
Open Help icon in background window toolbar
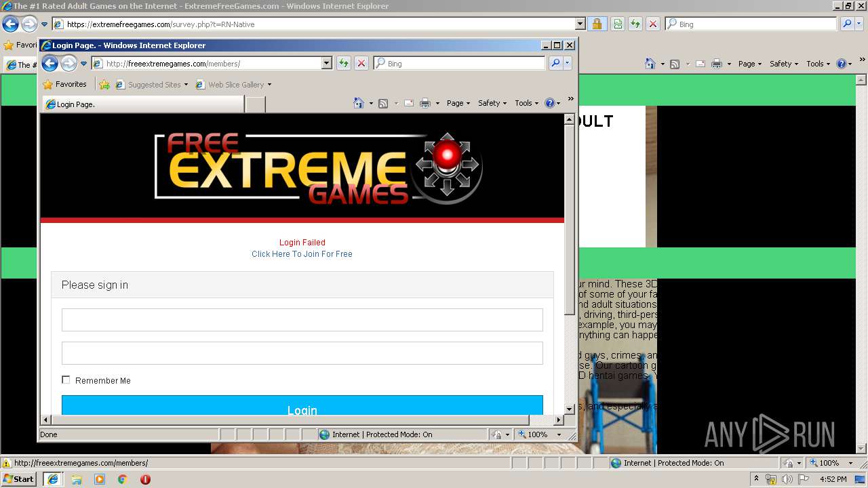click(x=842, y=64)
